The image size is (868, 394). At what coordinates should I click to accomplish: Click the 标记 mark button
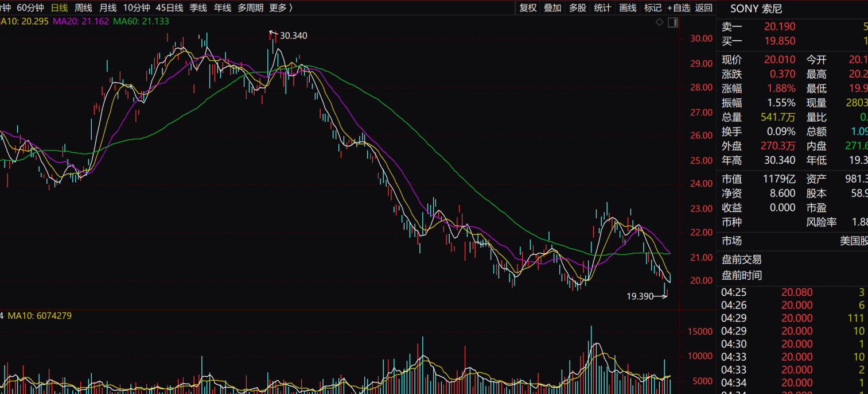[653, 7]
